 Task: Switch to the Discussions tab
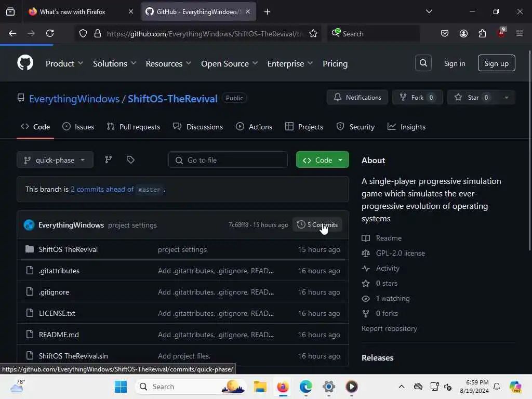[198, 127]
